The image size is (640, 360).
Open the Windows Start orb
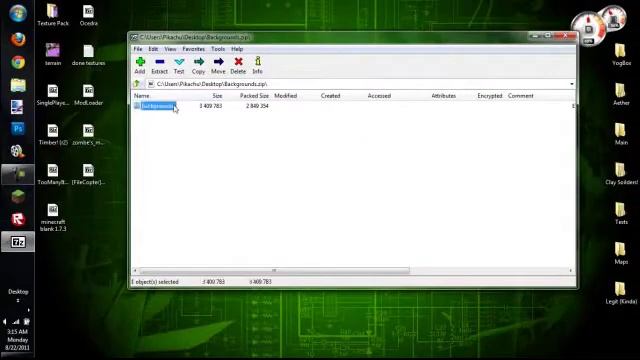(18, 13)
